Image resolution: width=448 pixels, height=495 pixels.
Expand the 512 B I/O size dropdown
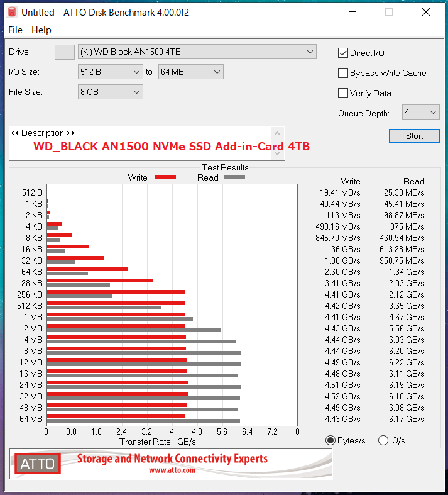coord(111,72)
